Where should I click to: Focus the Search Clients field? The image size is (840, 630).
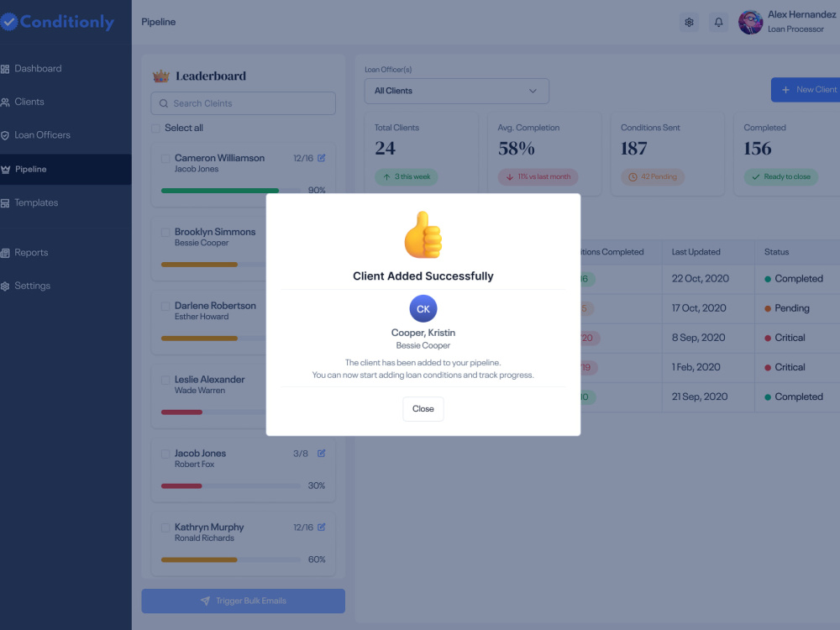tap(244, 103)
